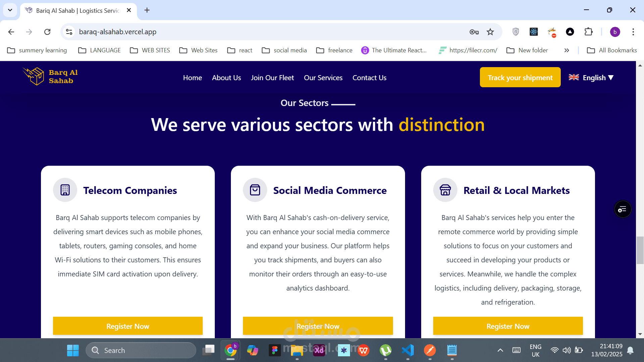This screenshot has height=362, width=644.
Task: Show hidden system tray icons
Action: (500, 350)
